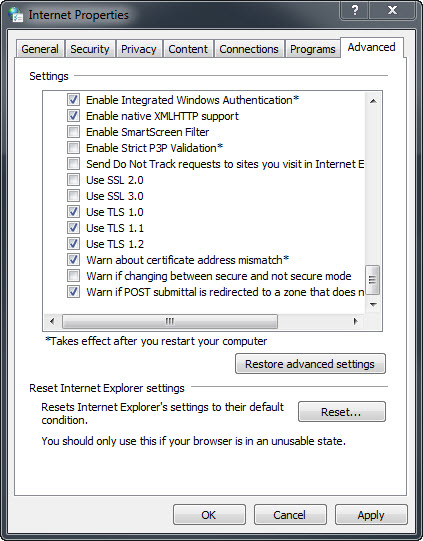Click the Reset... button
This screenshot has width=423, height=541.
point(342,412)
